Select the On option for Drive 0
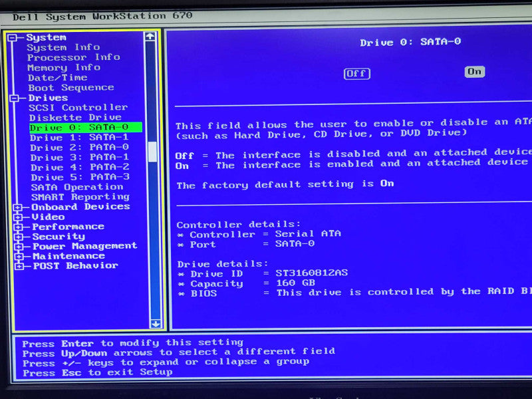Image resolution: width=532 pixels, height=399 pixels. tap(474, 72)
